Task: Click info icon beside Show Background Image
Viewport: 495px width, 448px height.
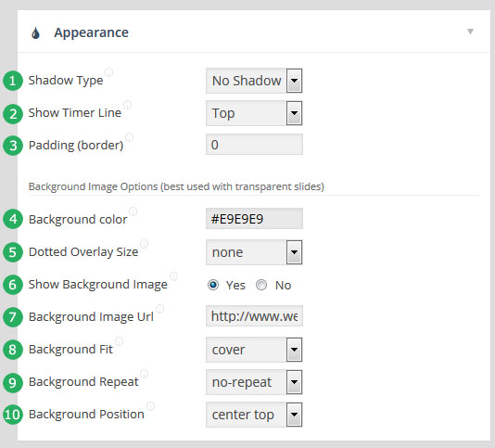Action: (x=174, y=276)
